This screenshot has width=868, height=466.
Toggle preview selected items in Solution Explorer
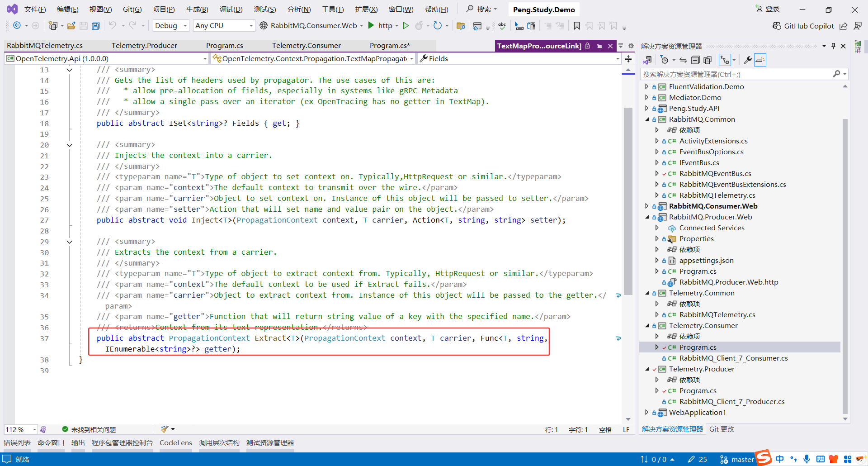coord(760,60)
